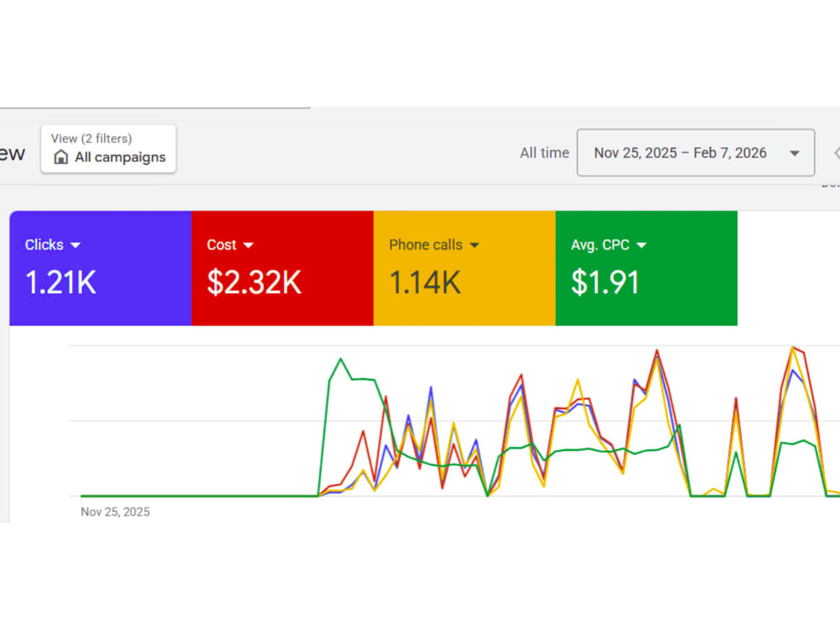Click the View (2 filters) label
840x630 pixels.
[91, 139]
